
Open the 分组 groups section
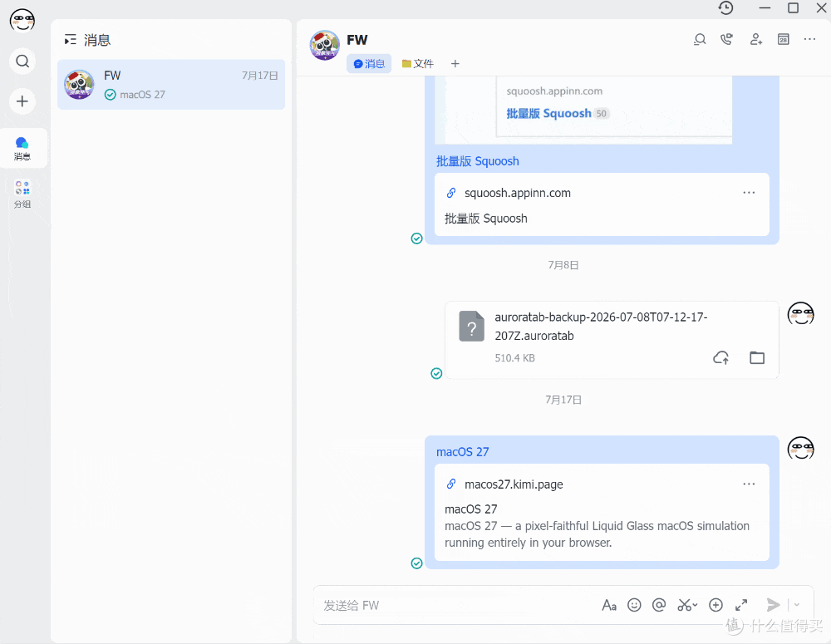click(22, 194)
